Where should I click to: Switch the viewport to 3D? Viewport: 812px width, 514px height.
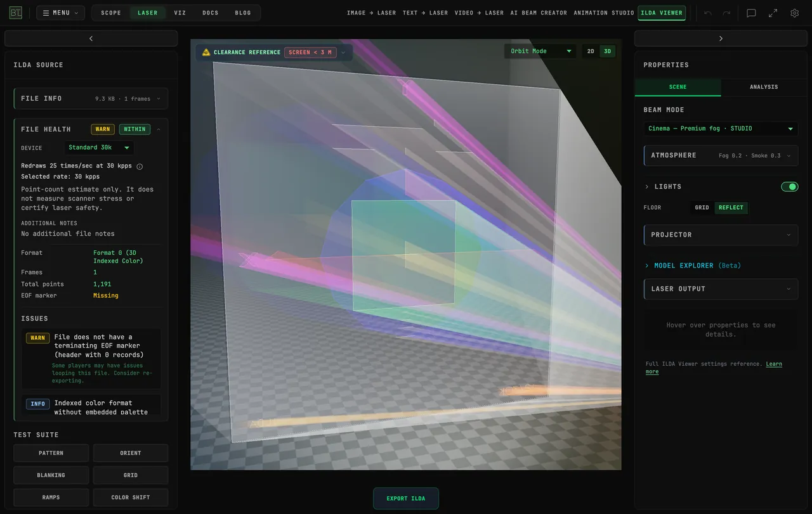(x=607, y=51)
